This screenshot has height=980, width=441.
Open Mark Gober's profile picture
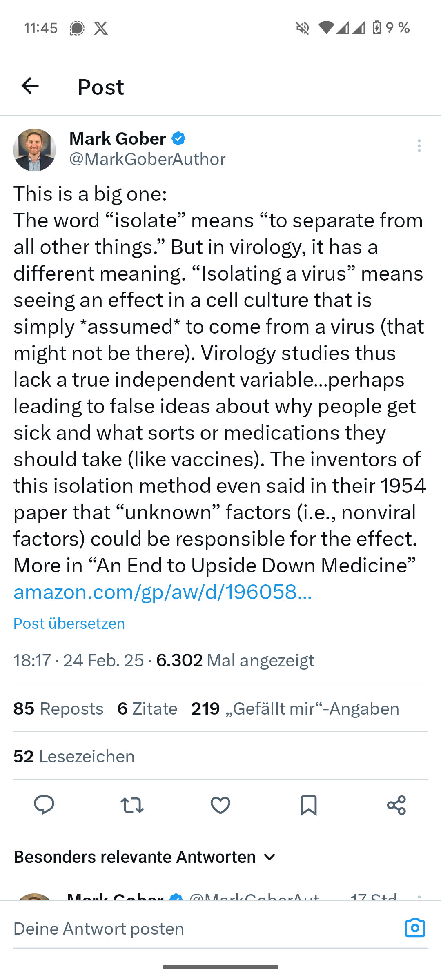click(35, 150)
